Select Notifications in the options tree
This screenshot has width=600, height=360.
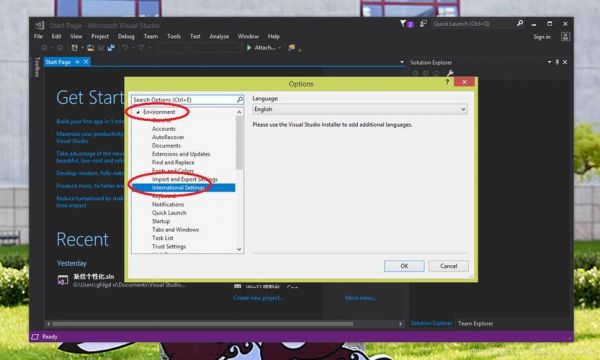168,205
